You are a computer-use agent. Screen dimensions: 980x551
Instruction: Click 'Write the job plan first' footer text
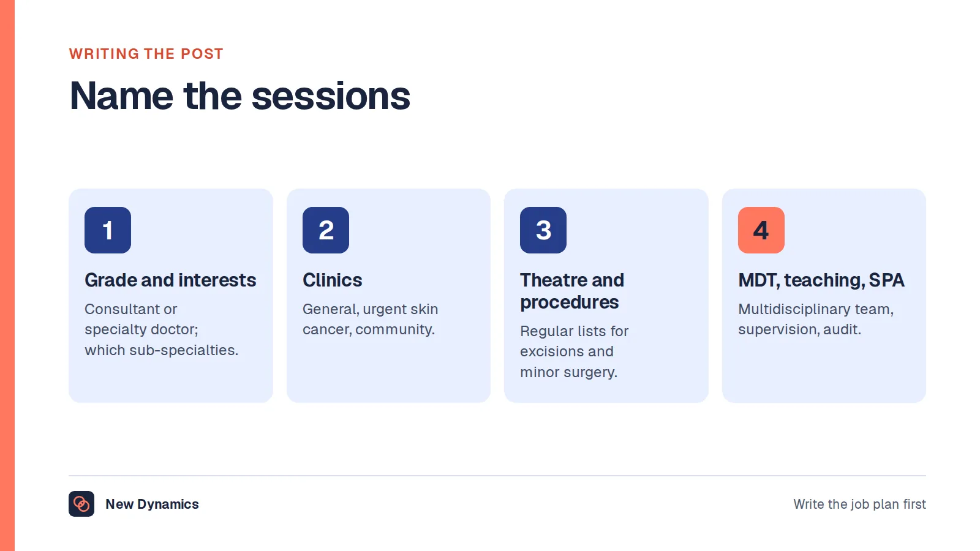pos(860,504)
